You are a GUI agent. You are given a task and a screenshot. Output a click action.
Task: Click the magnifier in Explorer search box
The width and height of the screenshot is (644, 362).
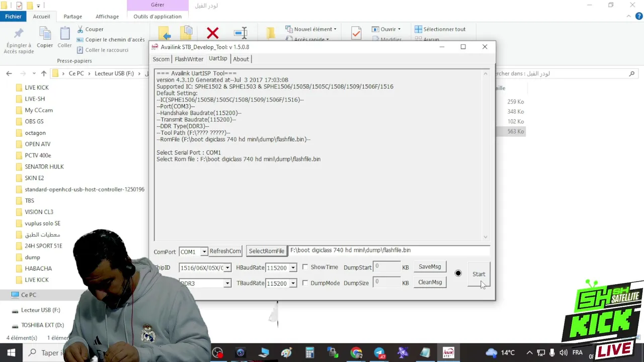click(632, 73)
